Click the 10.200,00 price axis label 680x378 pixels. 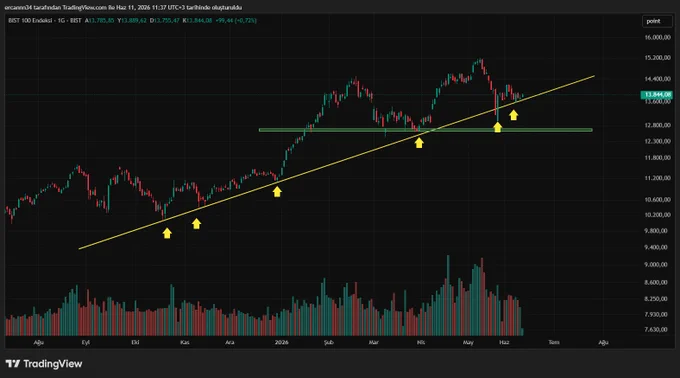click(x=657, y=215)
